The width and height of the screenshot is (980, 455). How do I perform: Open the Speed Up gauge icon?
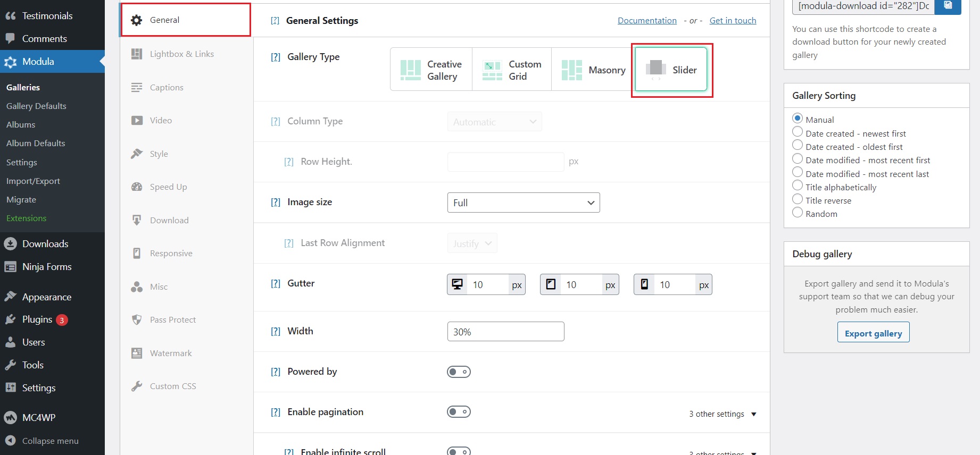(137, 187)
